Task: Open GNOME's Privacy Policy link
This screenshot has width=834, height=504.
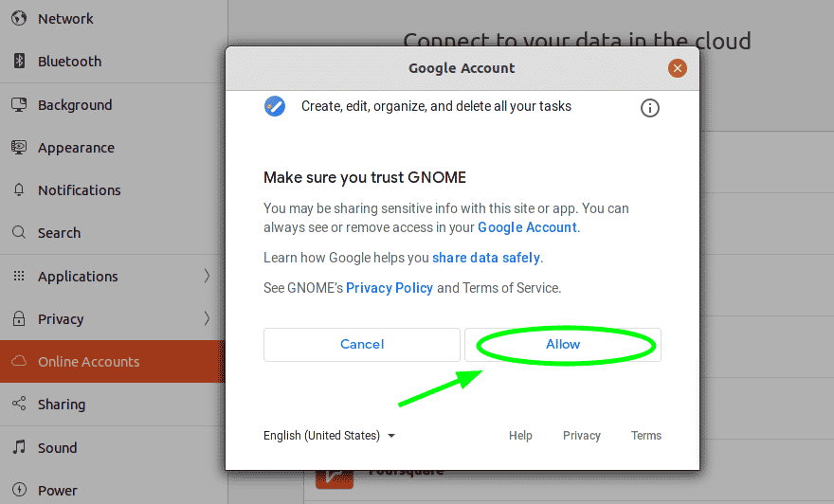Action: pos(390,288)
